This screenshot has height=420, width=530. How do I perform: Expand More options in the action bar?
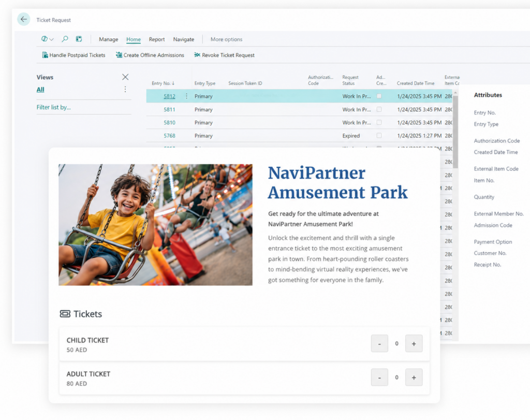coord(227,39)
